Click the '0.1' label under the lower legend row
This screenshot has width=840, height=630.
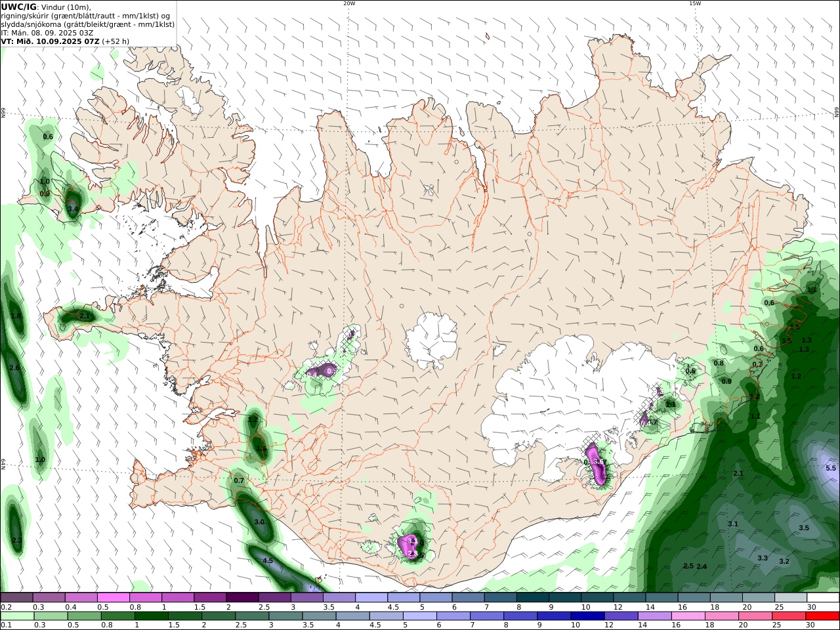pos(5,625)
